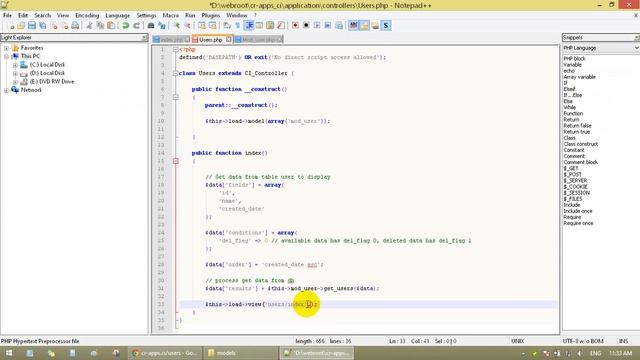Screen dimensions: 640x360
Task: Insert the Require once snippet
Action: coord(578,223)
